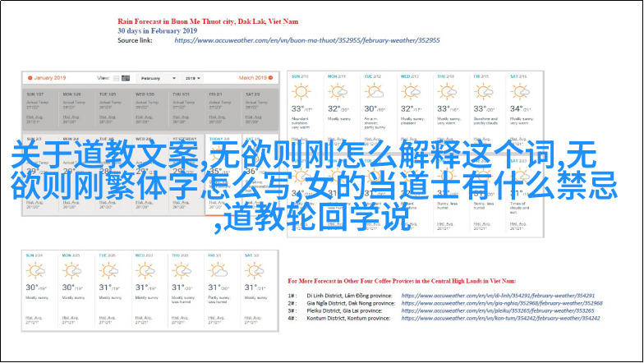Click the weather icon for THU 2/14
Viewport: 644px width, 363px height.
click(x=448, y=90)
